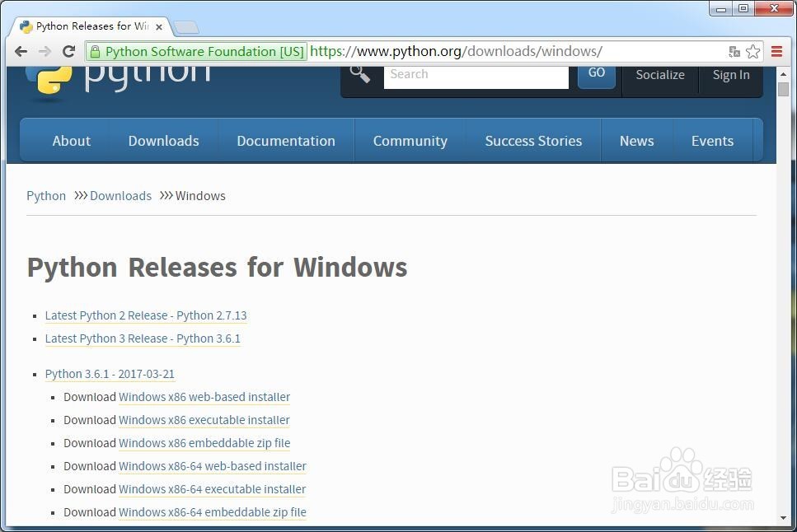Open a new tab with the tab button
The image size is (797, 532).
click(186, 27)
